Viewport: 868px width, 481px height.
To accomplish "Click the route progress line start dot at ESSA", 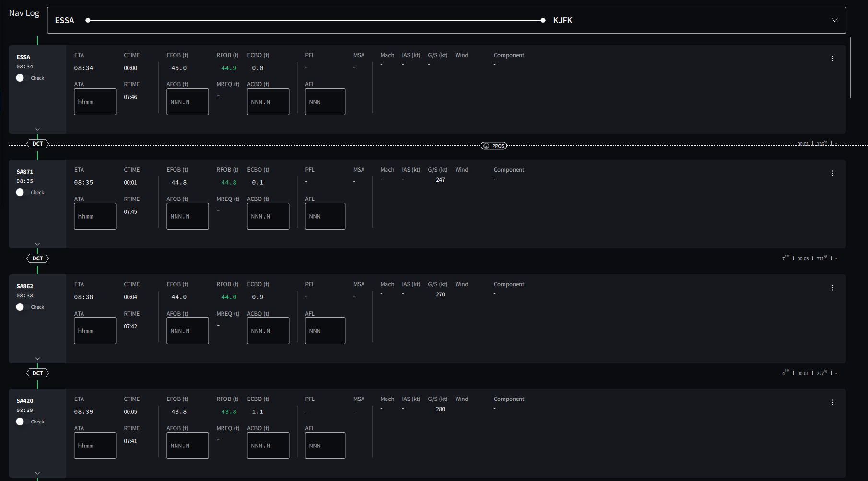I will [88, 20].
